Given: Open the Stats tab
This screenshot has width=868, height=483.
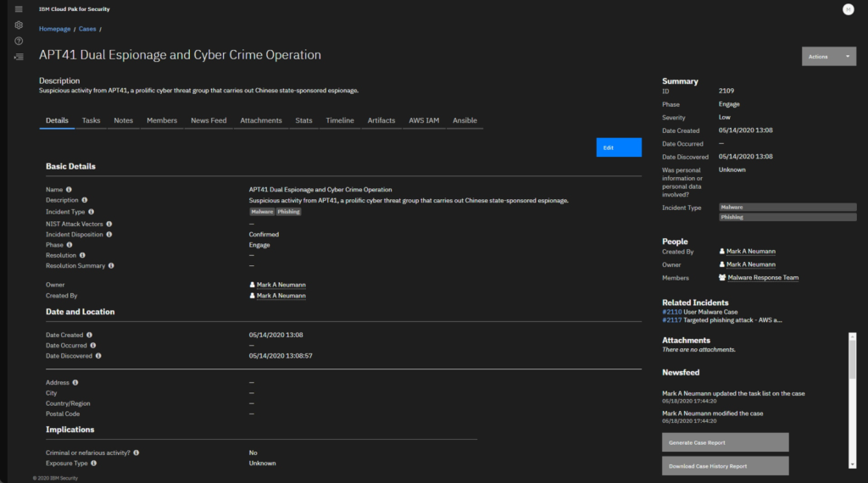Looking at the screenshot, I should (304, 120).
